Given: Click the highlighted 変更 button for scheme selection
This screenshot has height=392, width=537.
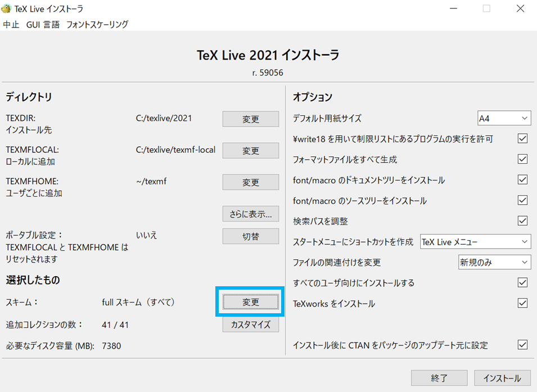Looking at the screenshot, I should 250,301.
